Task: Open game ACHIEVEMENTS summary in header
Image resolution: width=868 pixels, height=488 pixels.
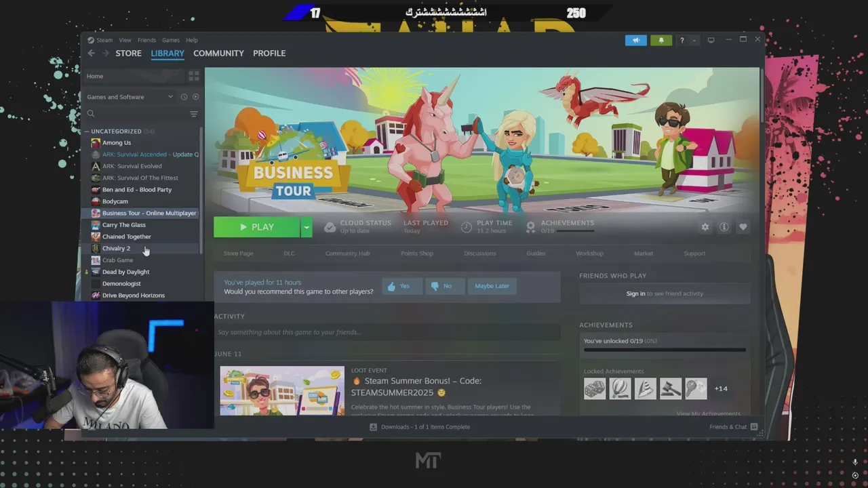Action: (x=560, y=226)
